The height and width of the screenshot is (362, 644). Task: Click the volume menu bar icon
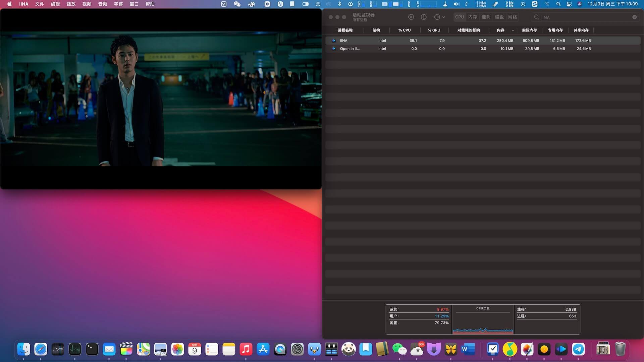(x=457, y=4)
